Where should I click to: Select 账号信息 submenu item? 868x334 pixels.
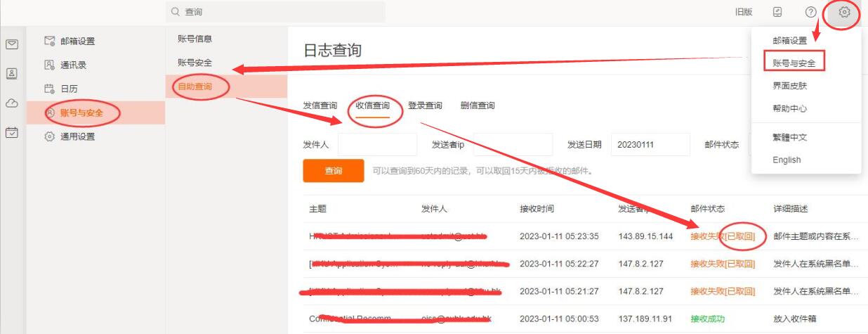pos(195,39)
